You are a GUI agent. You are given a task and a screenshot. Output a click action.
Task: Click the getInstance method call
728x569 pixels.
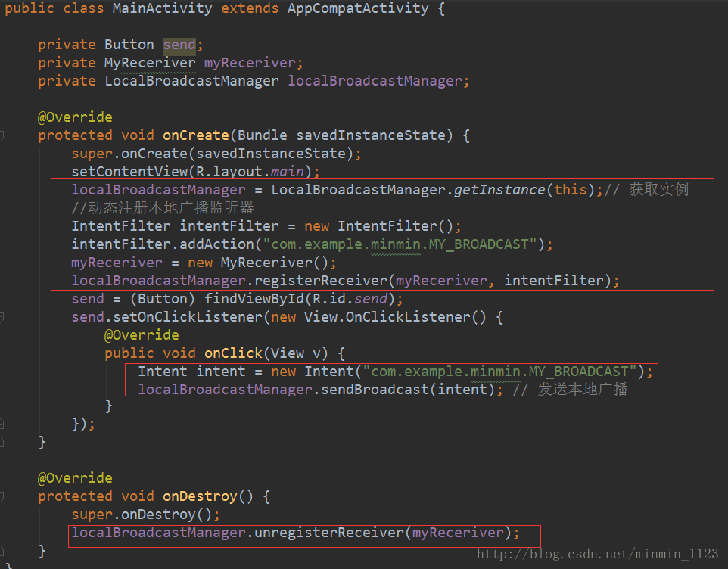(499, 190)
